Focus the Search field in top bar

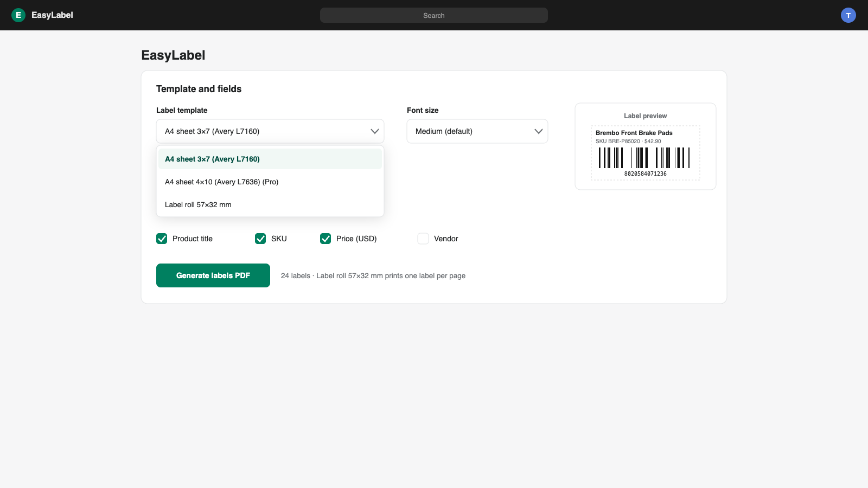(x=434, y=15)
